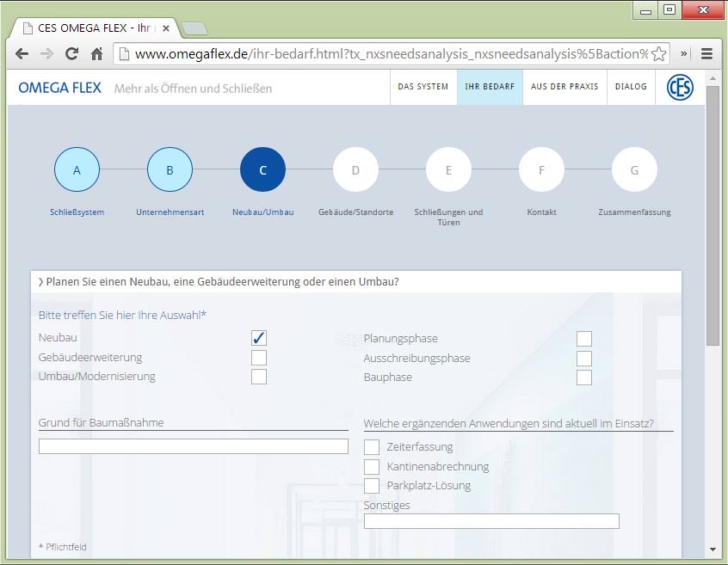The width and height of the screenshot is (728, 565).
Task: Open the DAS SYSTEM menu
Action: point(423,87)
